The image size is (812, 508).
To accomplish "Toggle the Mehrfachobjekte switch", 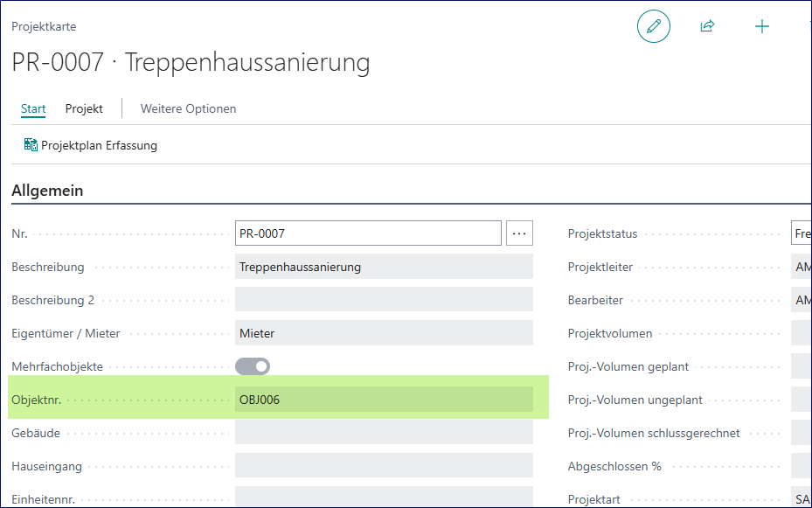I will coord(253,366).
